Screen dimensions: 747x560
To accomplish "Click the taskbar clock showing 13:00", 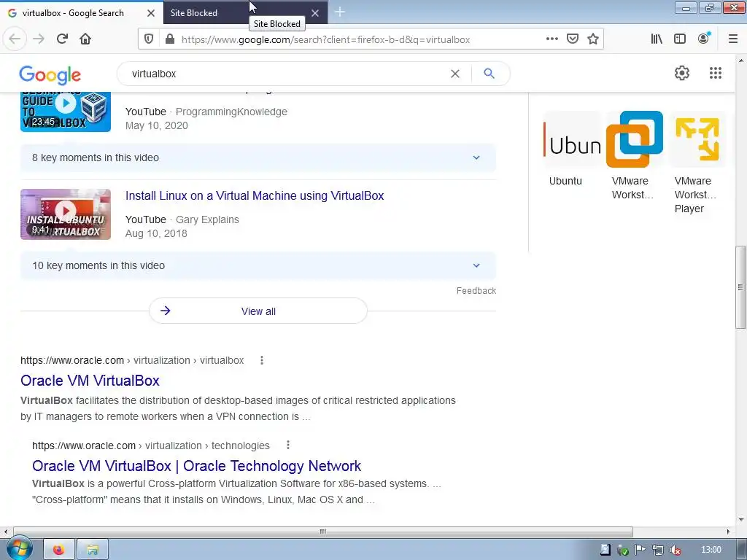I will pos(711,550).
